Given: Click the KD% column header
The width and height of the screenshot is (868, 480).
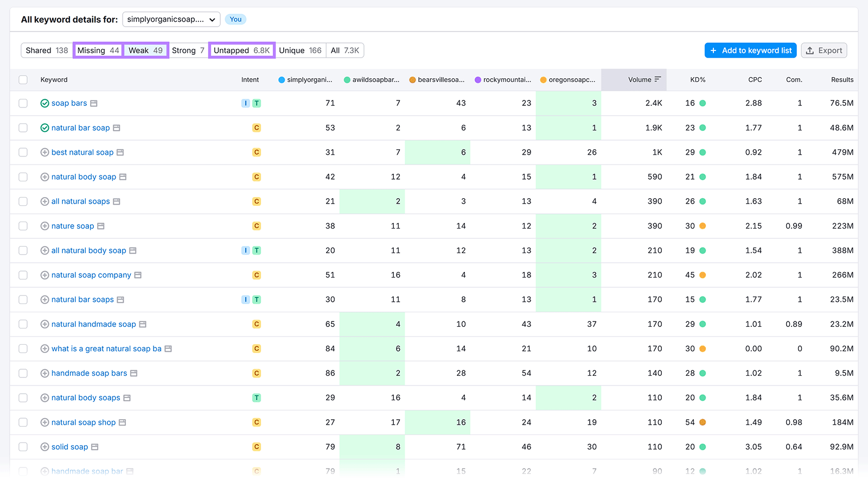Looking at the screenshot, I should point(697,80).
